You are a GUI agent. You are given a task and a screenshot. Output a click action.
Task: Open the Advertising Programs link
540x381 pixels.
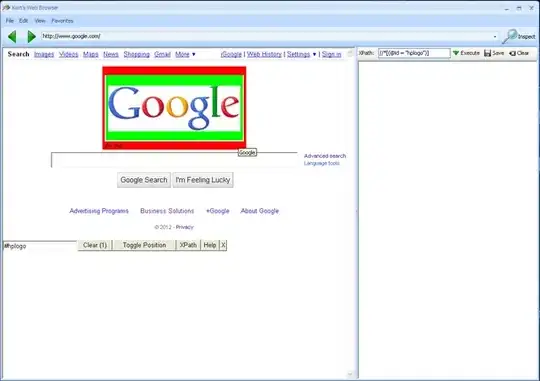tap(99, 211)
